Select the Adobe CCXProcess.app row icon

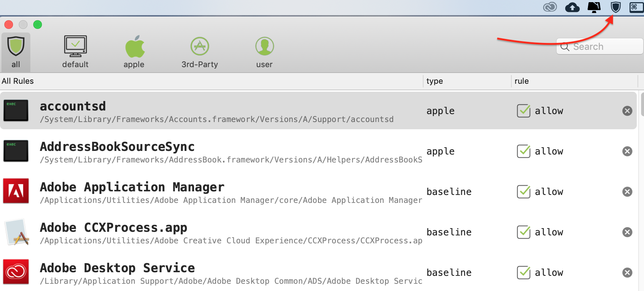16,232
